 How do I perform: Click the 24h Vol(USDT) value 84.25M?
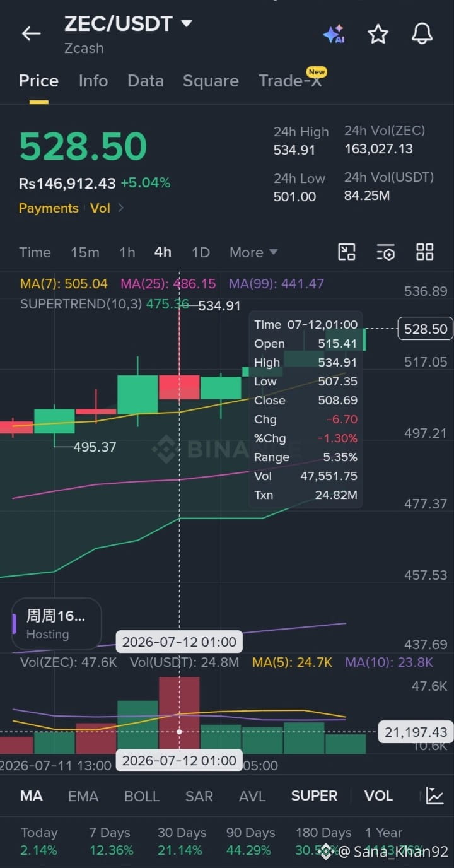click(x=367, y=196)
